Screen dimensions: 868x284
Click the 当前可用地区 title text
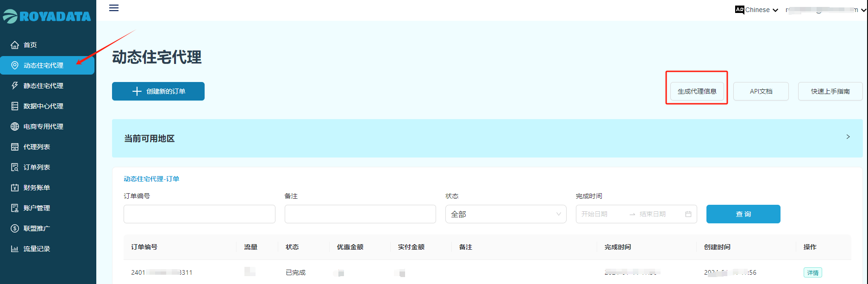click(149, 139)
